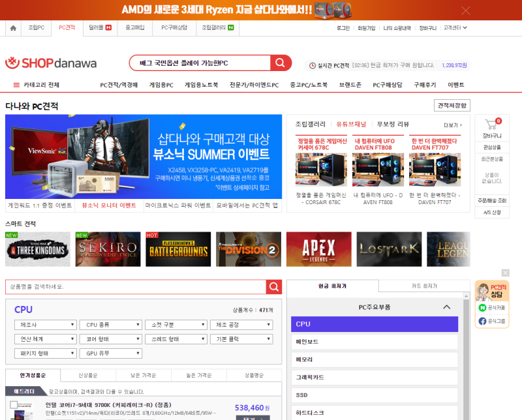The image size is (522, 420).
Task: Open the CPU 종류 filter dropdown
Action: point(111,325)
